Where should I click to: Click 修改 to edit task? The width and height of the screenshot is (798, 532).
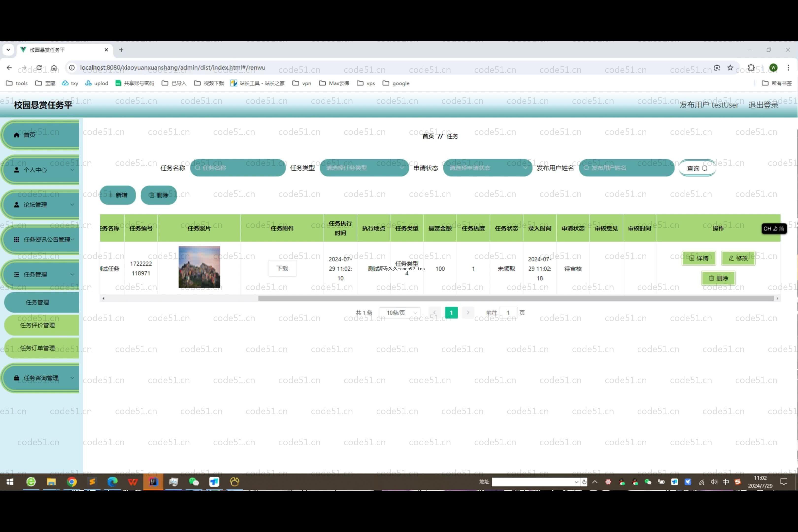click(x=738, y=258)
